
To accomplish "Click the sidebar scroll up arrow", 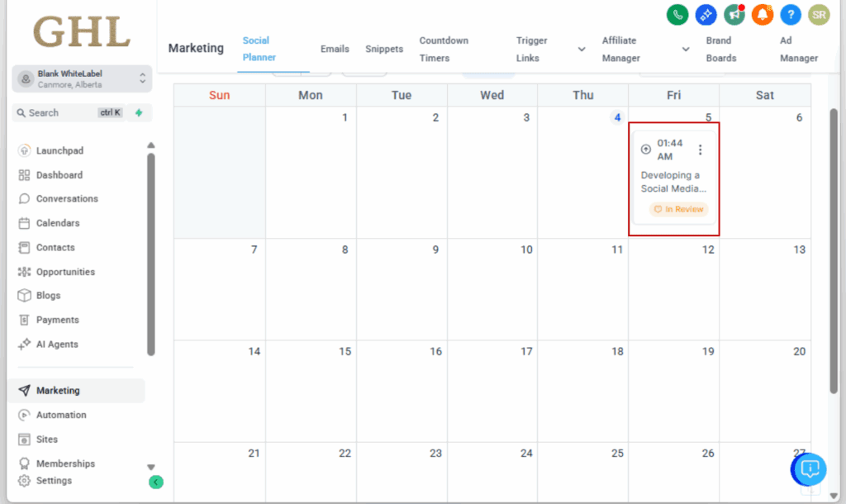I will (151, 145).
